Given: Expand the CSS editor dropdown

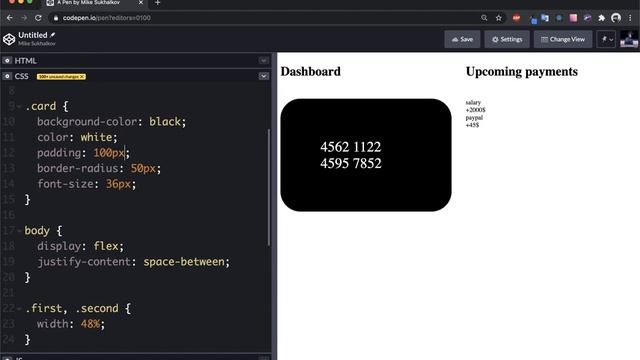Looking at the screenshot, I should click(x=264, y=76).
